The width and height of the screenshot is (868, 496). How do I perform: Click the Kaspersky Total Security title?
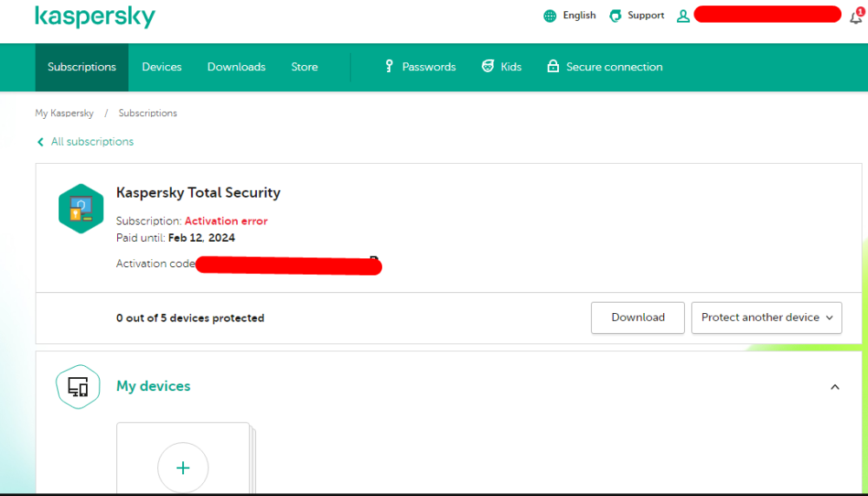(x=198, y=193)
